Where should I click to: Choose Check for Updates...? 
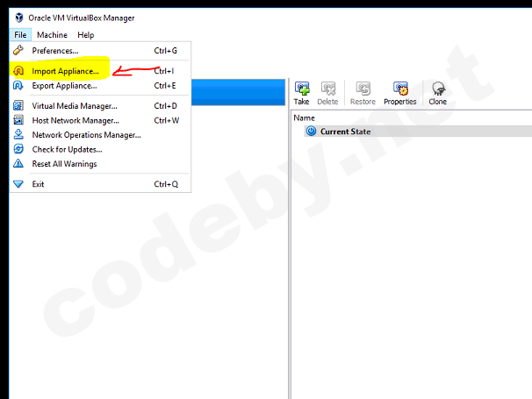(x=100, y=149)
